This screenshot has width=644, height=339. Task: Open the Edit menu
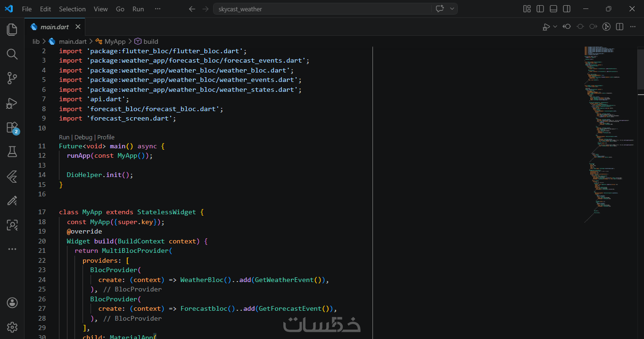point(45,9)
